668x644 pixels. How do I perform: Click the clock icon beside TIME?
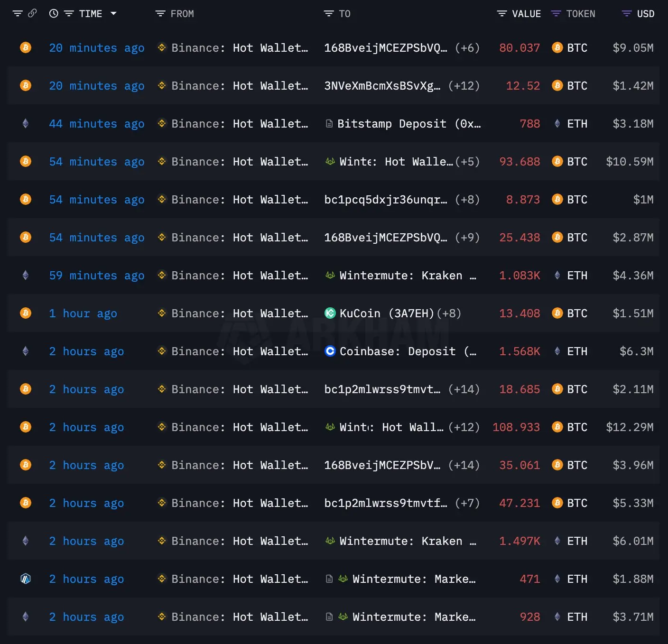[x=54, y=14]
